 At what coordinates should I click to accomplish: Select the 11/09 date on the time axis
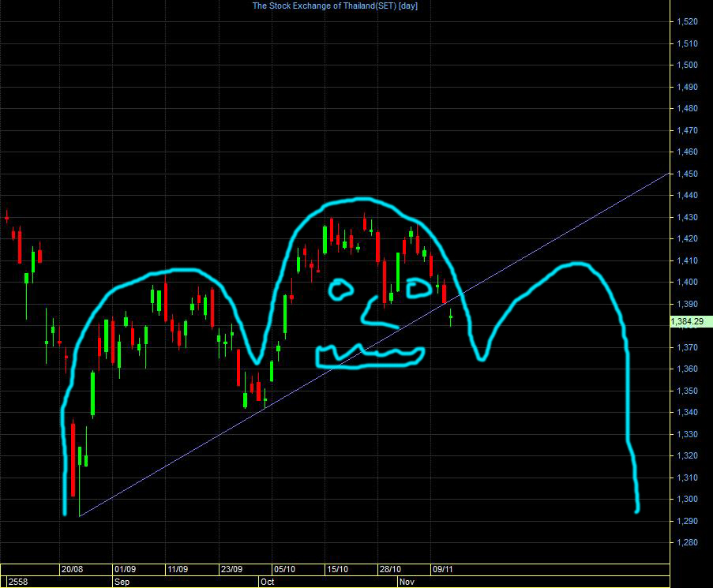[178, 569]
